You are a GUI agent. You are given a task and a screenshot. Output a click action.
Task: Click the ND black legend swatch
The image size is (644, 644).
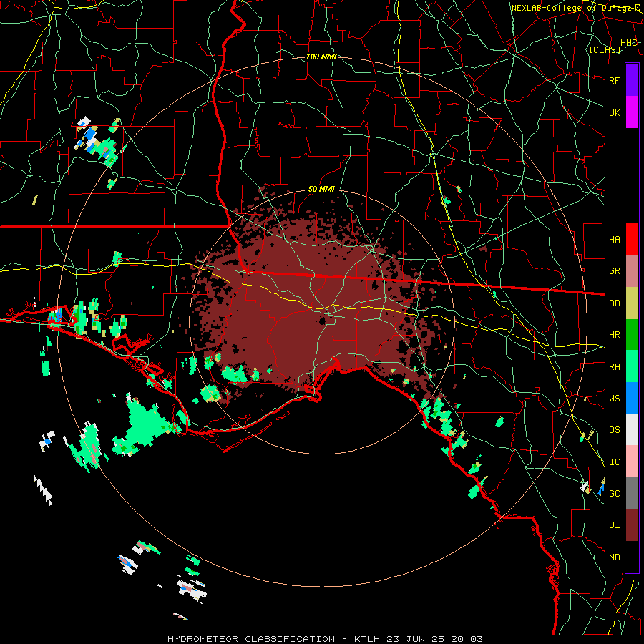click(x=632, y=557)
